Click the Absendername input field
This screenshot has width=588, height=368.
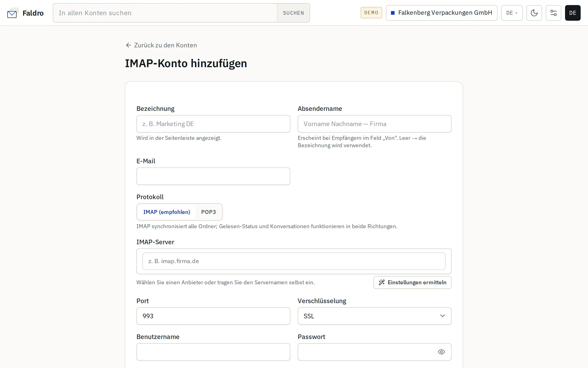374,124
